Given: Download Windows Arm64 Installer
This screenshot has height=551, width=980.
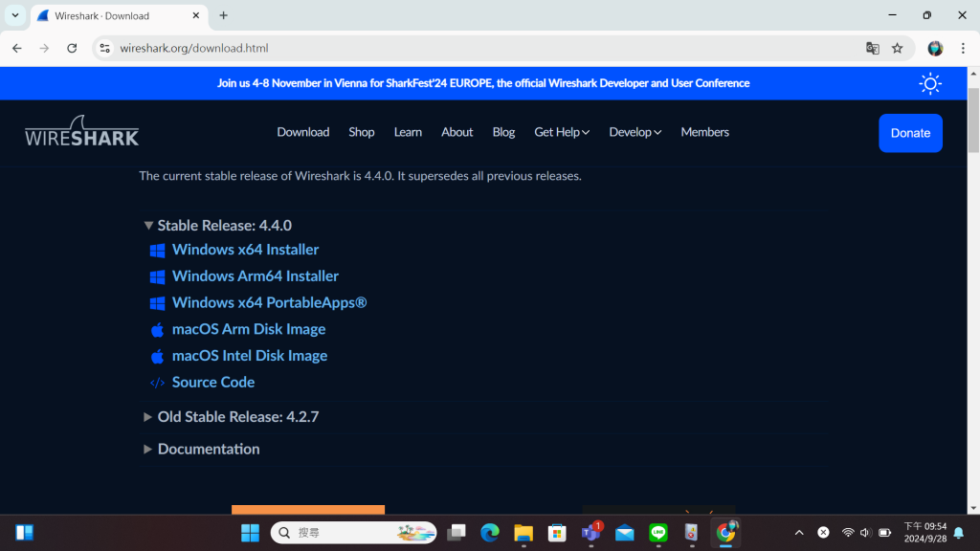Looking at the screenshot, I should tap(255, 276).
